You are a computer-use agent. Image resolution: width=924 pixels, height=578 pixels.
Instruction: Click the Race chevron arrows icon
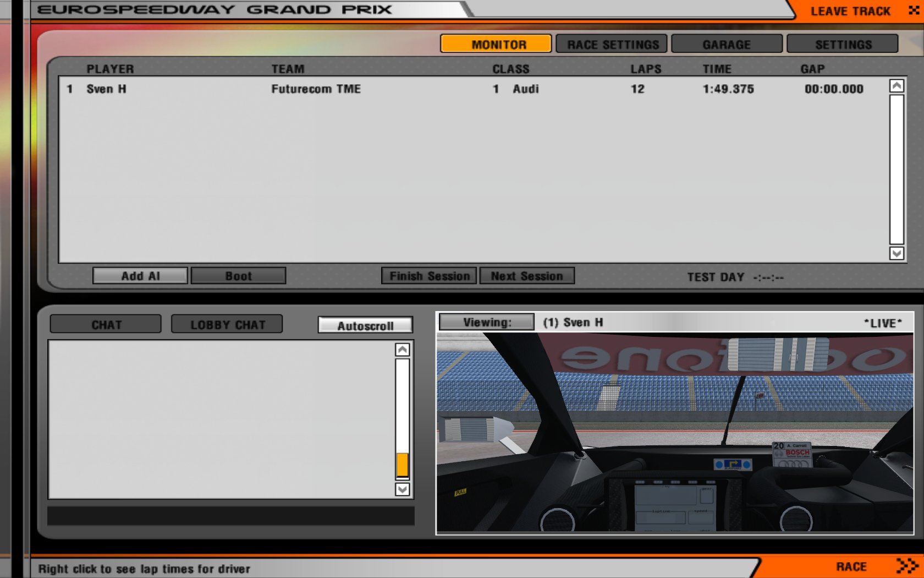pos(907,565)
